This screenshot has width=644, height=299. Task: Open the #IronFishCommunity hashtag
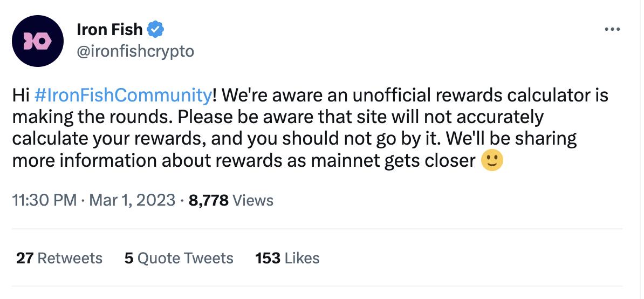(x=122, y=96)
